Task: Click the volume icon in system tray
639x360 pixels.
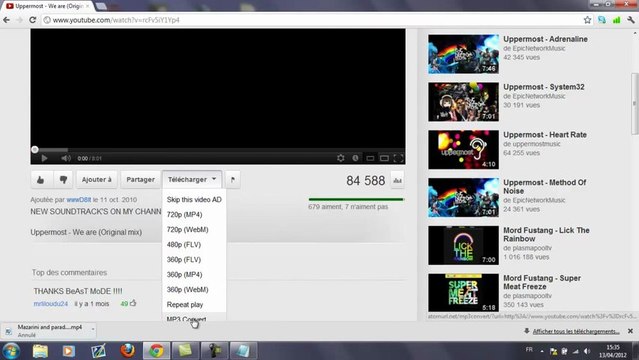Action: pos(586,351)
